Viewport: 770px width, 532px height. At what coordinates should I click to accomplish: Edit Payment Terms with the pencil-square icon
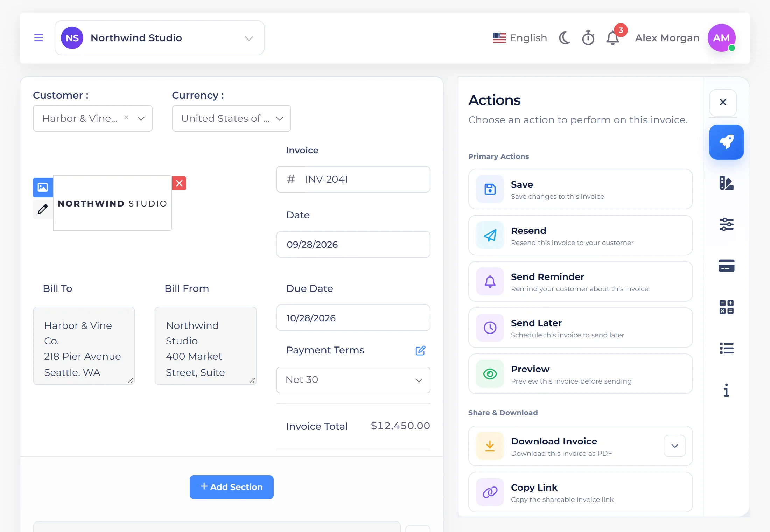(x=420, y=350)
